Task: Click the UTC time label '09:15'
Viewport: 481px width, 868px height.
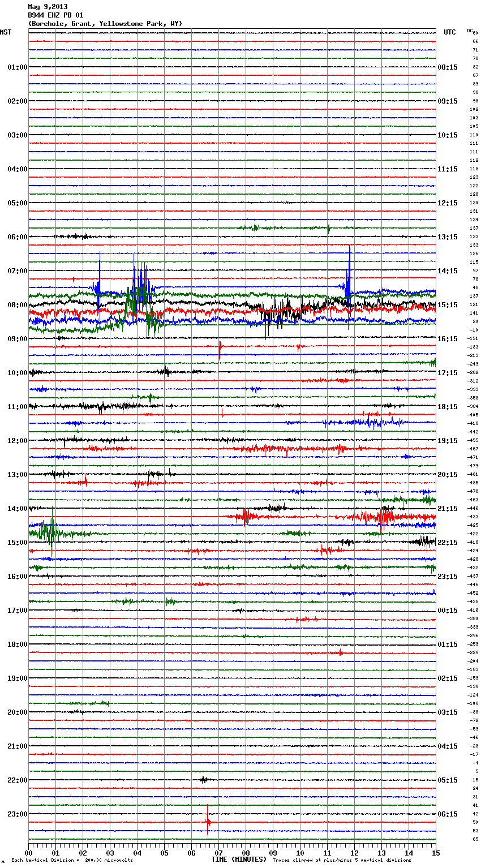Action: (448, 101)
